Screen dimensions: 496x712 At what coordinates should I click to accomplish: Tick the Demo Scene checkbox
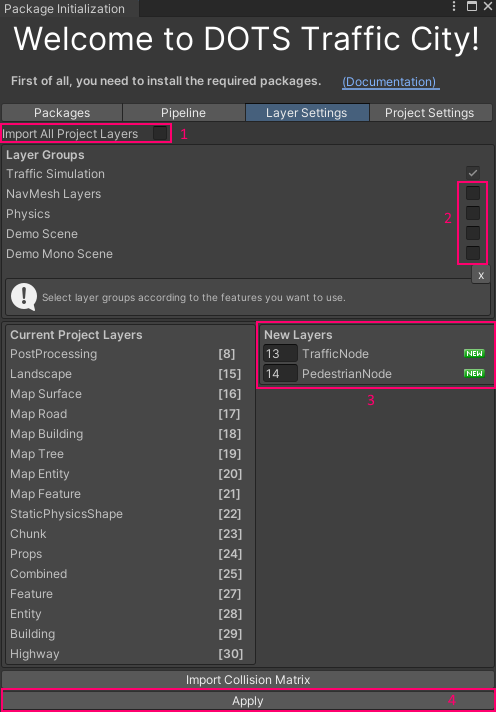point(473,233)
